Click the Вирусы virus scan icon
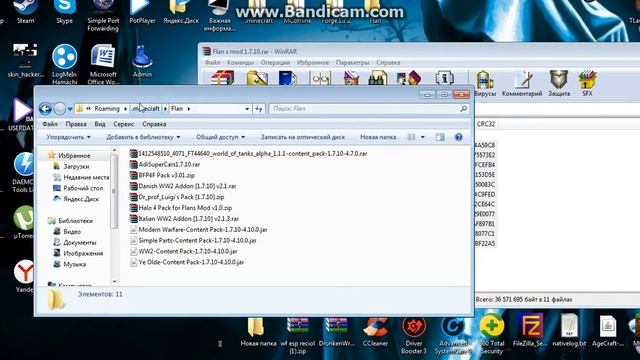This screenshot has width=640, height=360. pos(484,80)
